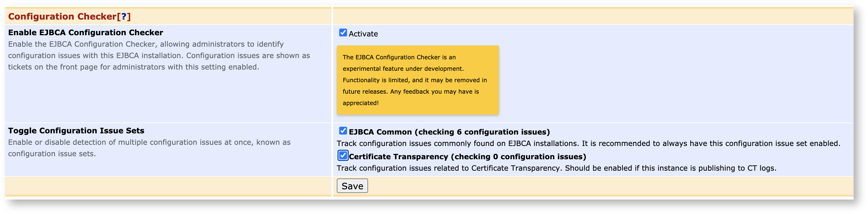
Task: Click the EJBCA Common description sentence
Action: [x=588, y=144]
